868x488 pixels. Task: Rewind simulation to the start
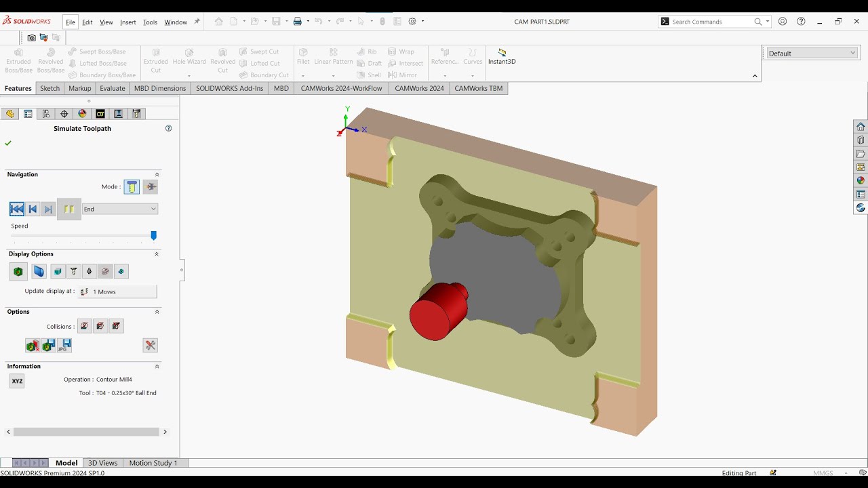pos(17,209)
